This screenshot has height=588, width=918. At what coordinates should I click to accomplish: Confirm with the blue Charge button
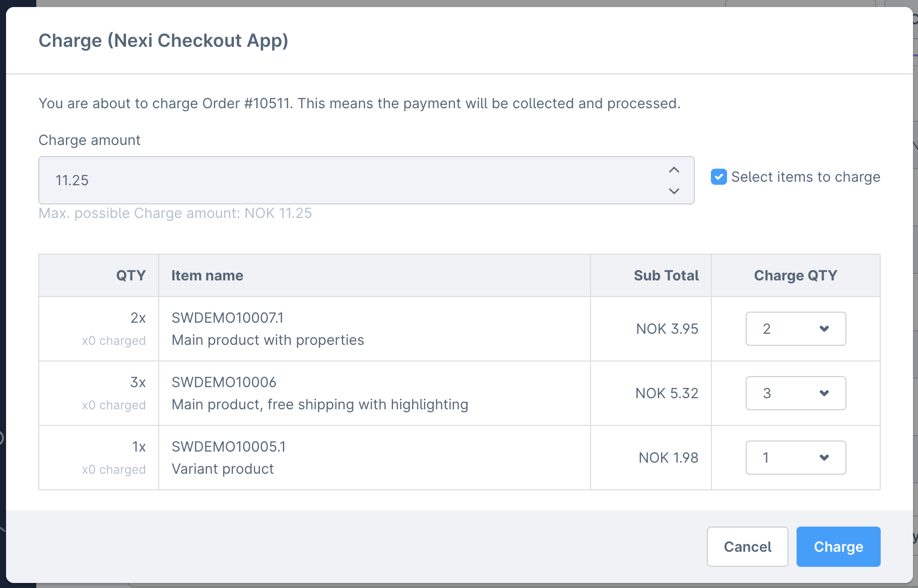[x=838, y=547]
